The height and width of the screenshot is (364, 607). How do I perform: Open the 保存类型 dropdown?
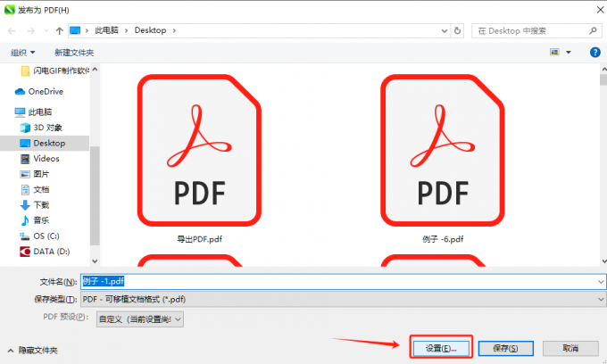point(343,299)
